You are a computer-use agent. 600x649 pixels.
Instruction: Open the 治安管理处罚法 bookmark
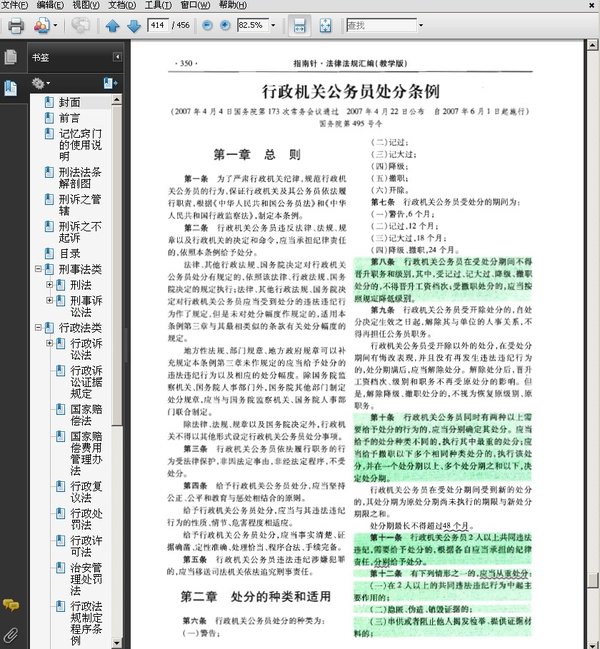(86, 579)
